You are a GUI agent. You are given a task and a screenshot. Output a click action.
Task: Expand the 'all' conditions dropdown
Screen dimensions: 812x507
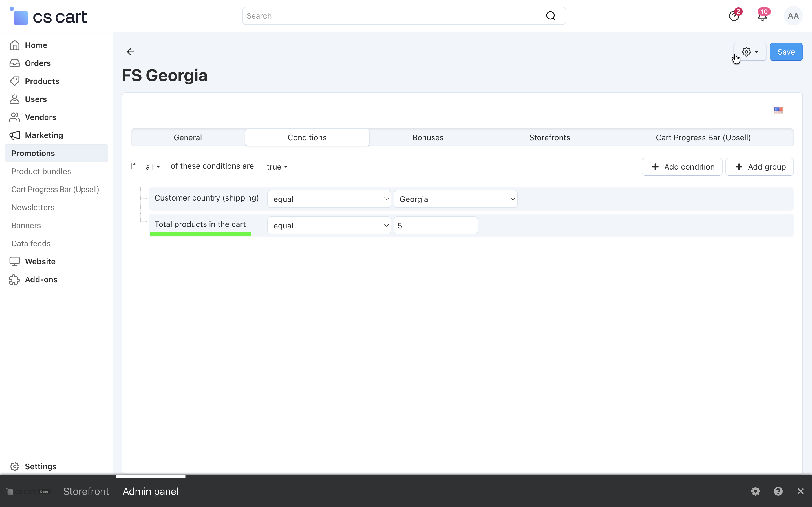coord(153,167)
